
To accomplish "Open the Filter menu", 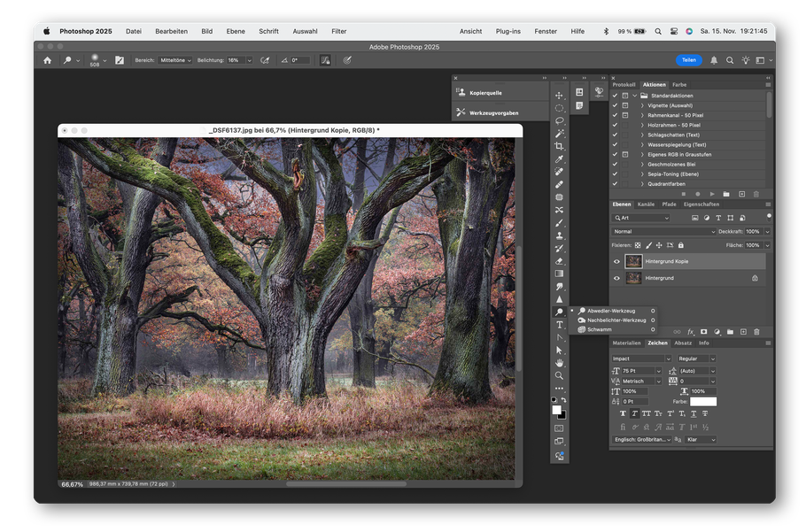I will click(x=338, y=31).
